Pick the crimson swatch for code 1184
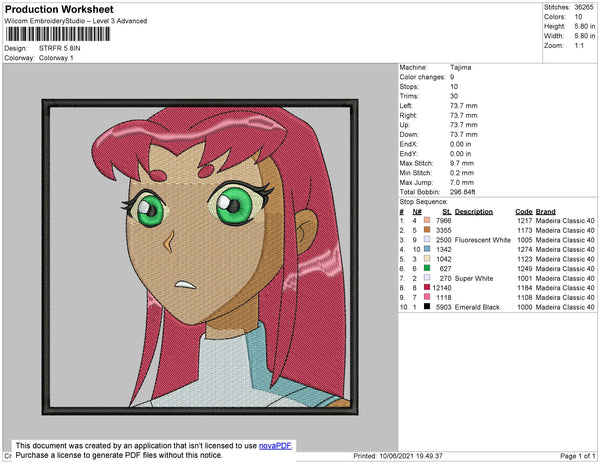Image resolution: width=600 pixels, height=464 pixels. coord(427,287)
